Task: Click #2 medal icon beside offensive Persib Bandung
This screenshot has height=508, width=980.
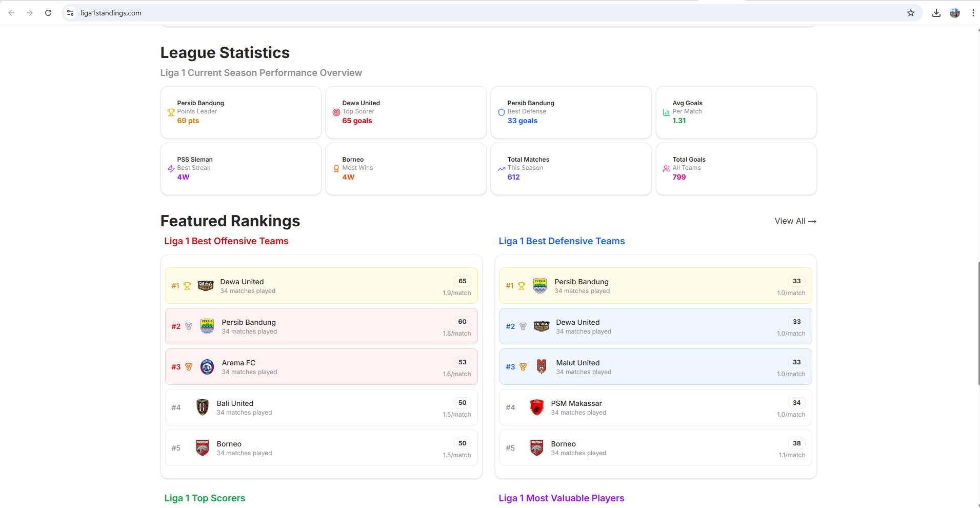Action: 189,326
